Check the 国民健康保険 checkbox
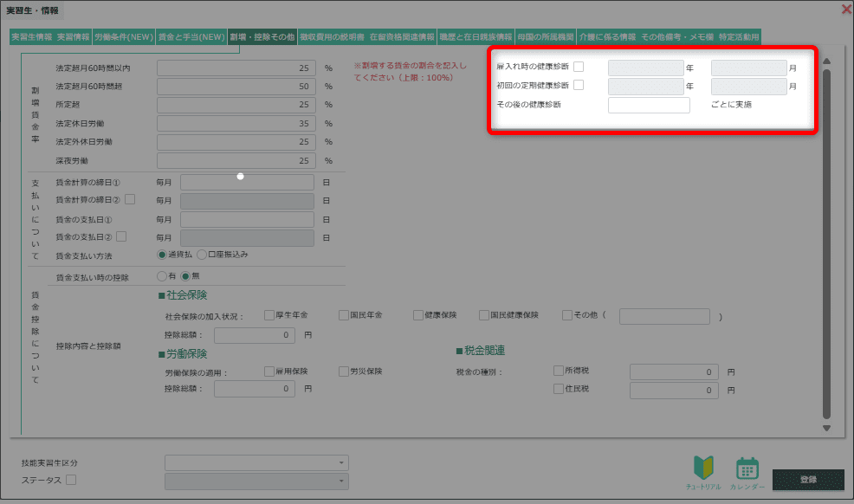Screen dimensions: 854x504 484,315
